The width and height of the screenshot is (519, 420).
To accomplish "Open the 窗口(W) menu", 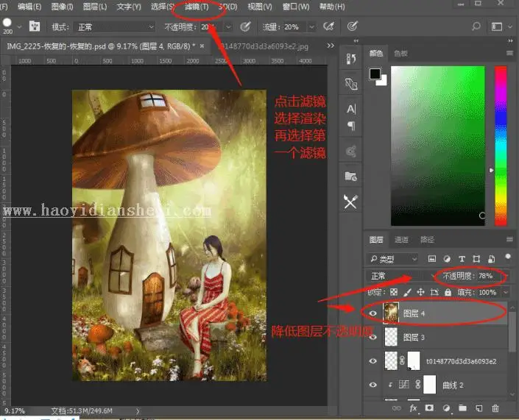I will pyautogui.click(x=296, y=7).
